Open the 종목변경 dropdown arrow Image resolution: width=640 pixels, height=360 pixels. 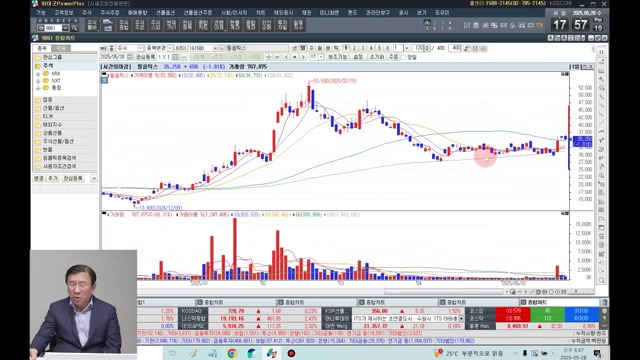point(170,48)
